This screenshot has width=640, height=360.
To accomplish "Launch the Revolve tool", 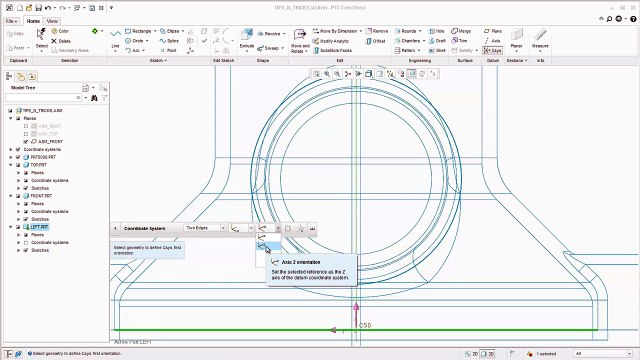I will 269,34.
